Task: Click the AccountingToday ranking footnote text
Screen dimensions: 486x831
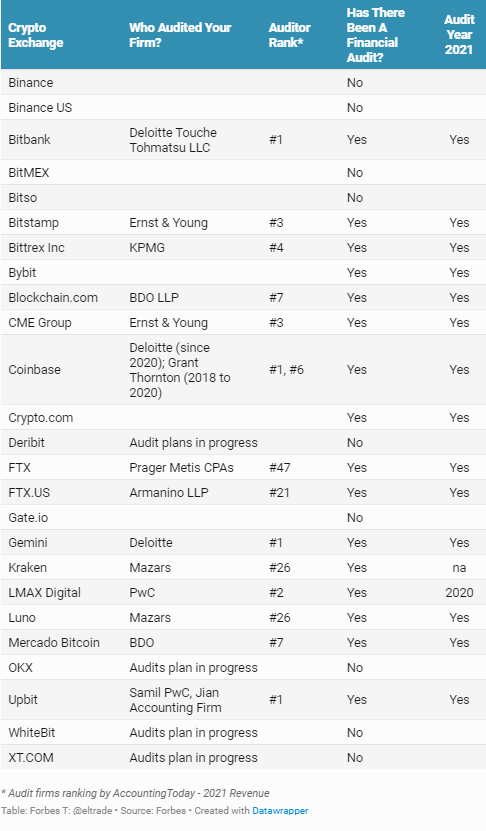Action: pyautogui.click(x=135, y=793)
